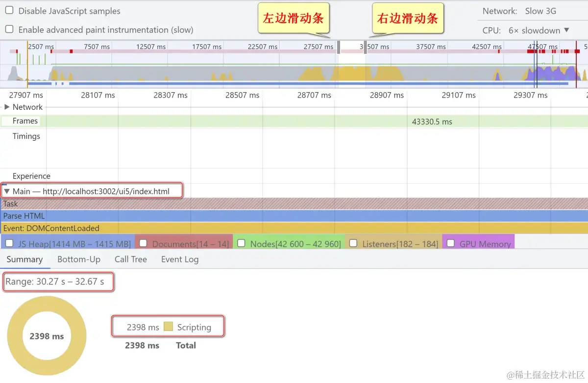Click the 28107 ms ruler label
Screen dimensions: 588x383
click(x=98, y=95)
